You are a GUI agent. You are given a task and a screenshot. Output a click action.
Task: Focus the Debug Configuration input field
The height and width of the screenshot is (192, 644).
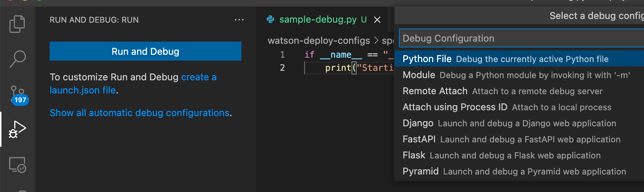pos(521,38)
